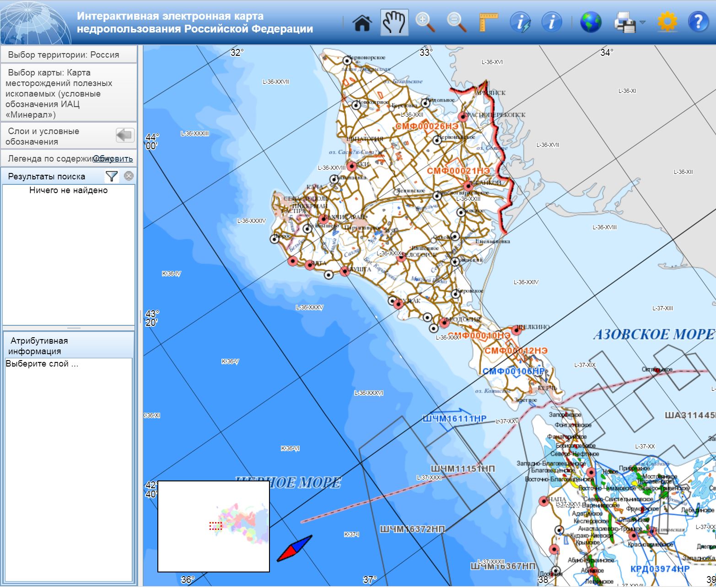Select the ruler measurement tool
Image resolution: width=716 pixels, height=588 pixels.
488,22
